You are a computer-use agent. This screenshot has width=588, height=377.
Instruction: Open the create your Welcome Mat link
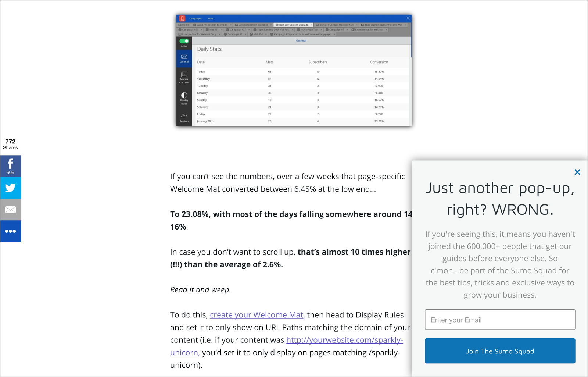click(x=257, y=315)
